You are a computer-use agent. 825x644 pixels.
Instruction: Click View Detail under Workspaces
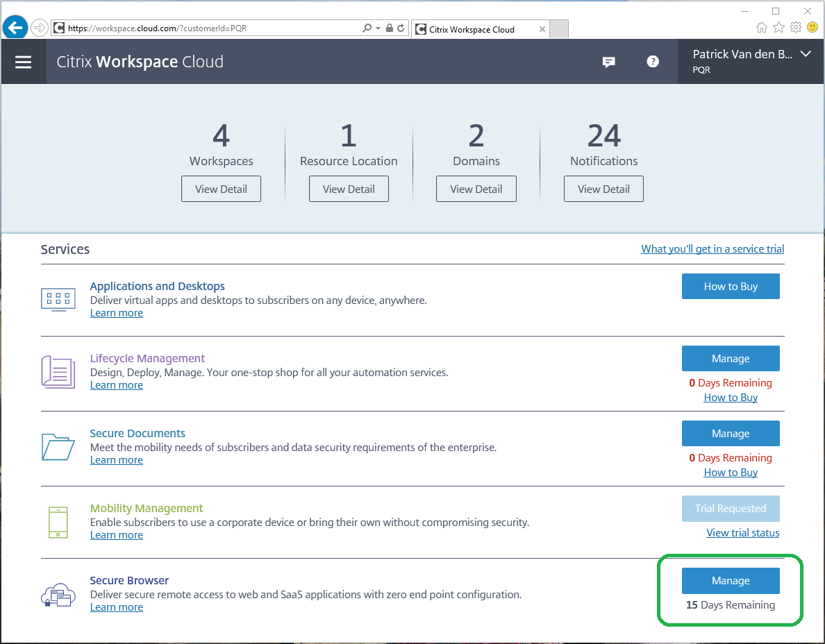221,189
